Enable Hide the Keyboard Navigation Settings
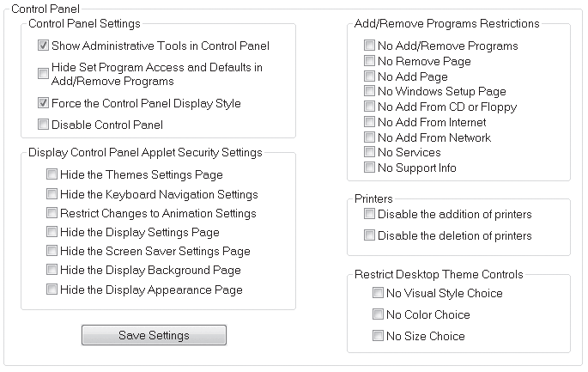The height and width of the screenshot is (372, 588). pos(52,193)
